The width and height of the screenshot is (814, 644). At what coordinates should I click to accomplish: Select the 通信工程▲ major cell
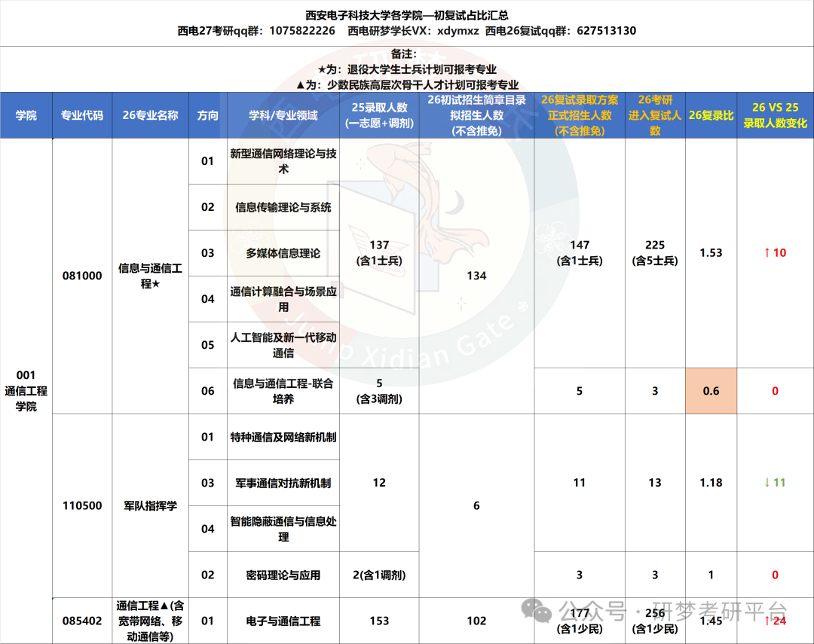pyautogui.click(x=150, y=621)
